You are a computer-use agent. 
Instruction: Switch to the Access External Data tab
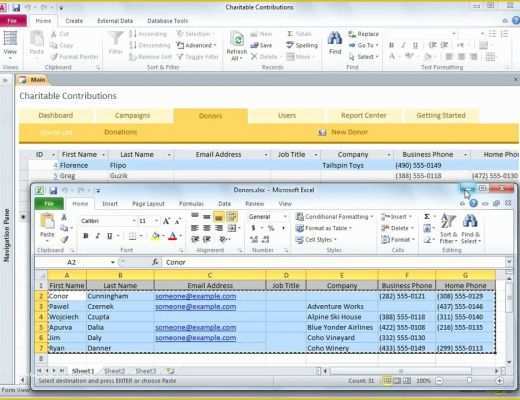coord(115,21)
